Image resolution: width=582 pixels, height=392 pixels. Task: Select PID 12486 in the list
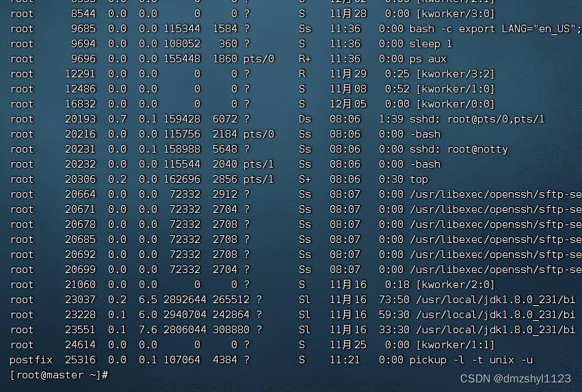click(80, 89)
